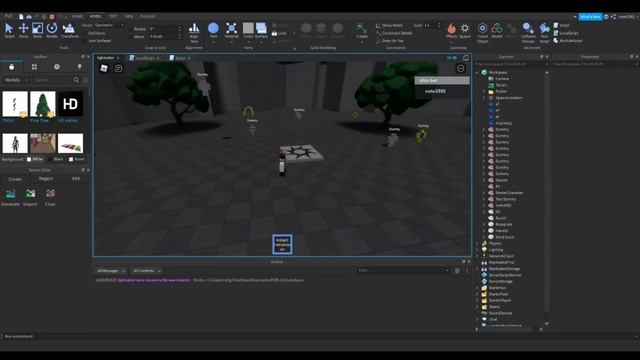The width and height of the screenshot is (640, 360).
Task: Click the Pine Tree model thumbnail
Action: (x=42, y=104)
